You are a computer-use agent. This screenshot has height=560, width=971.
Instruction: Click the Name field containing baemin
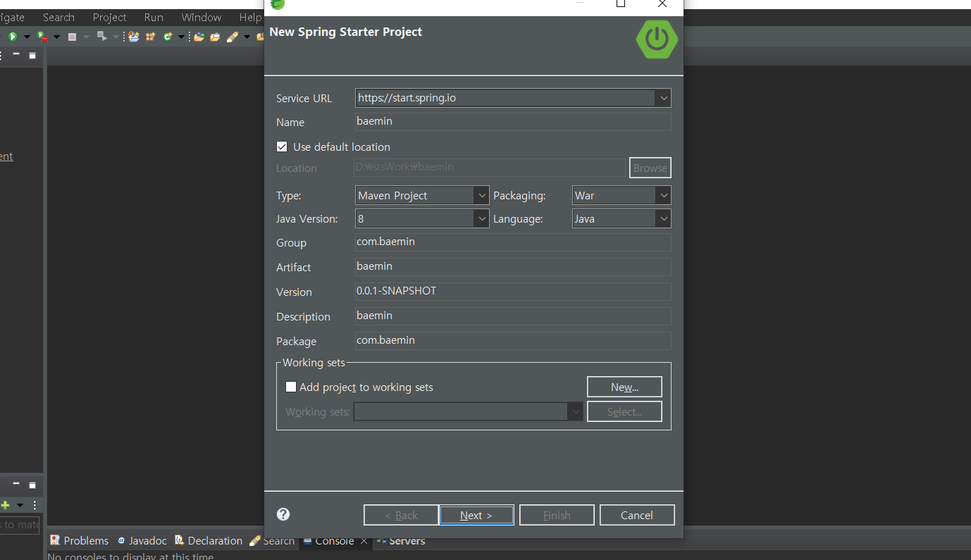click(512, 121)
